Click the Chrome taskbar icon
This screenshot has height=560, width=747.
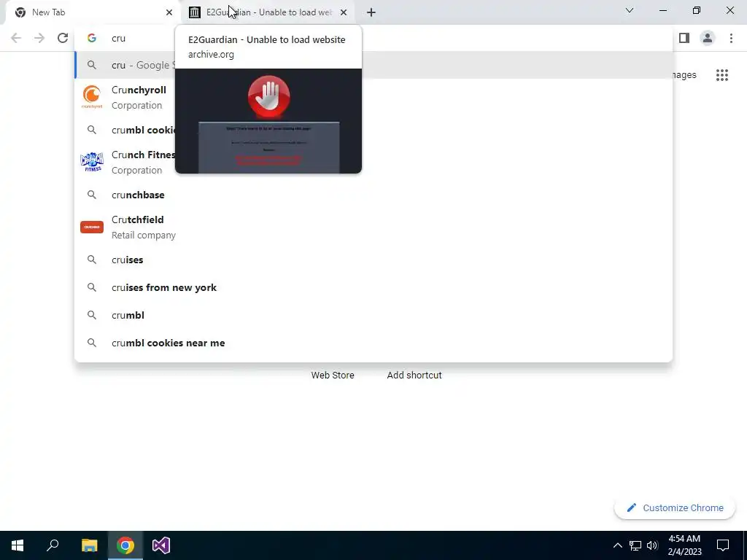coord(125,545)
